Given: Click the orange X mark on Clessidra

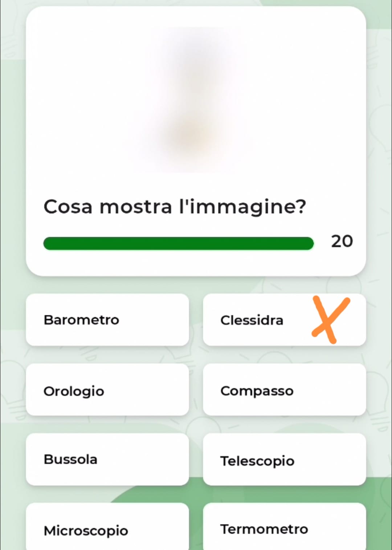Looking at the screenshot, I should point(330,320).
